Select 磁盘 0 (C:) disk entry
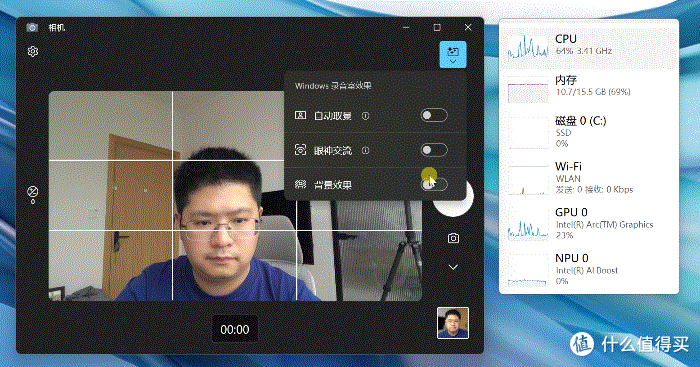 click(589, 132)
